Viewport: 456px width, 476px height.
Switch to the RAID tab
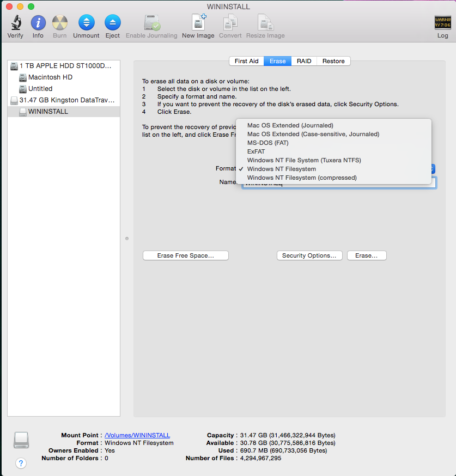[x=304, y=61]
